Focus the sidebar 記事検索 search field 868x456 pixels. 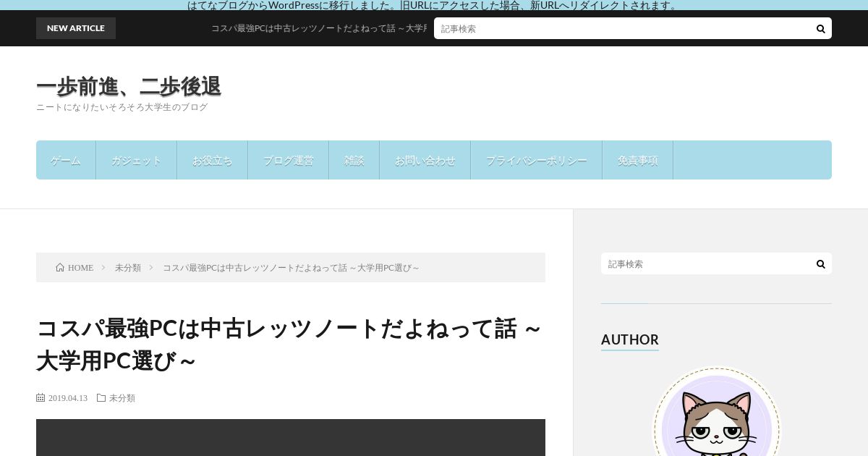click(x=705, y=263)
